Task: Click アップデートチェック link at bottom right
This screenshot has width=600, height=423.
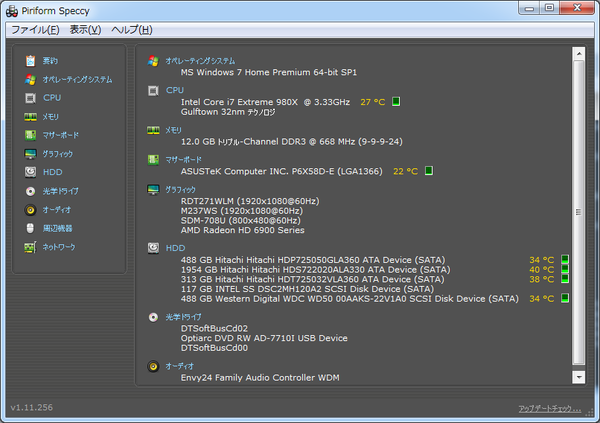Action: [x=550, y=409]
